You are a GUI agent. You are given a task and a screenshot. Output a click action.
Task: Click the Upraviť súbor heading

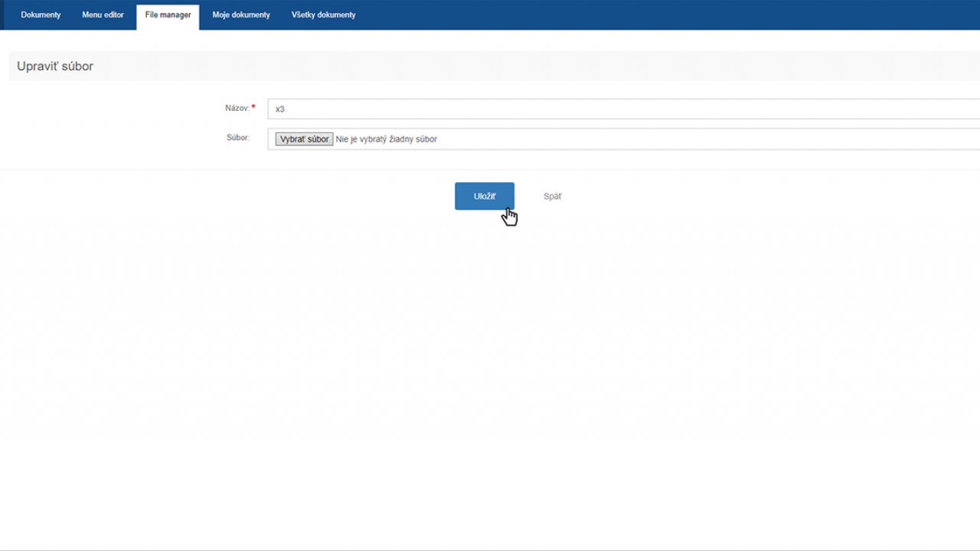(55, 67)
